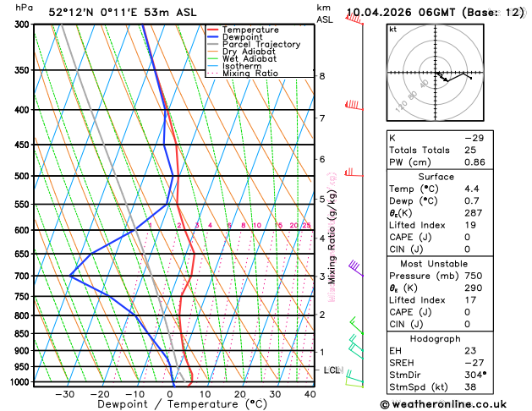Click the 5 km altitude label
The image size is (532, 411).
pos(322,199)
